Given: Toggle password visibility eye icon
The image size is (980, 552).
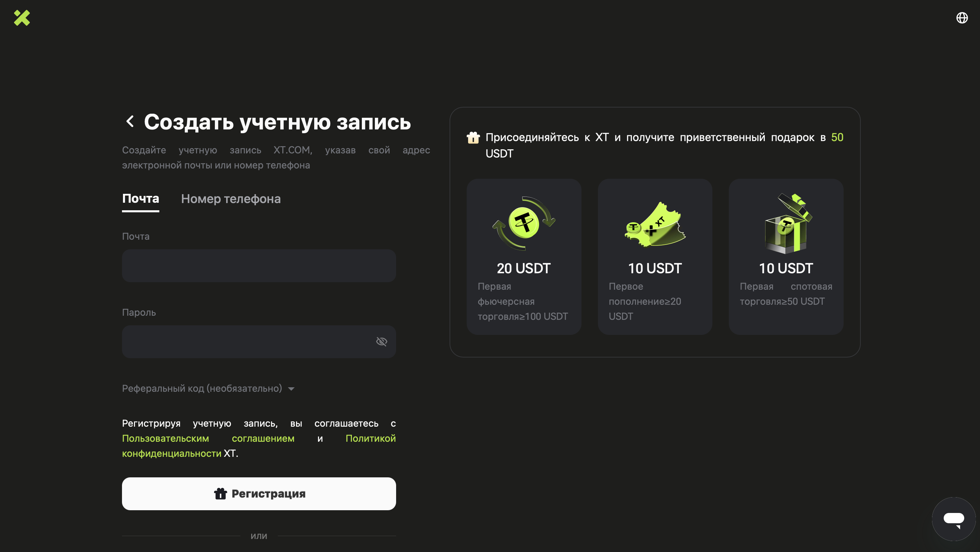Looking at the screenshot, I should pos(381,341).
